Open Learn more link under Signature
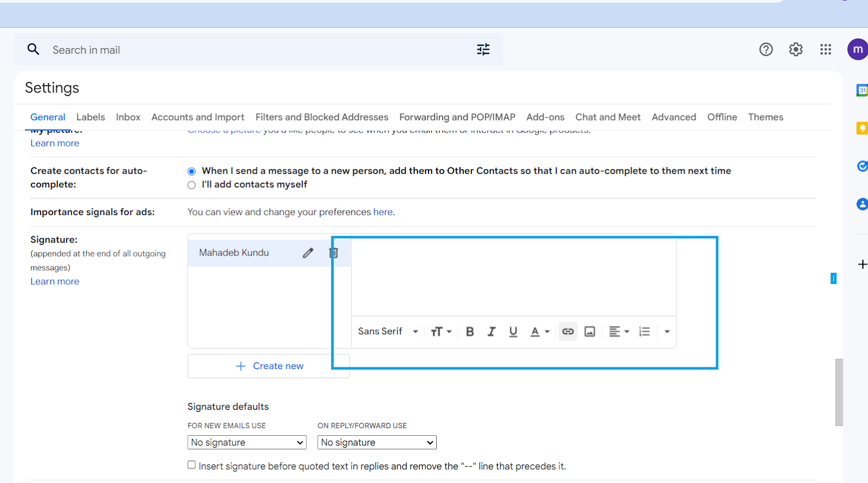868x483 pixels. pyautogui.click(x=55, y=282)
